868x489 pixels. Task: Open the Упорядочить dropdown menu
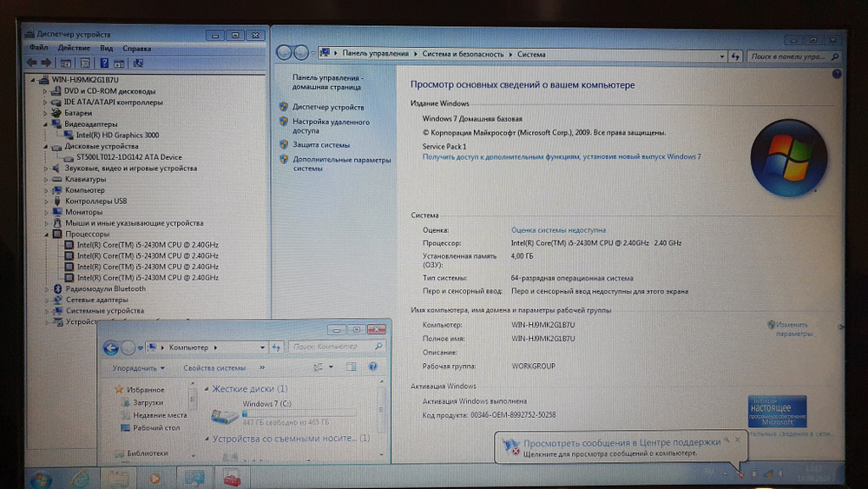tap(138, 367)
